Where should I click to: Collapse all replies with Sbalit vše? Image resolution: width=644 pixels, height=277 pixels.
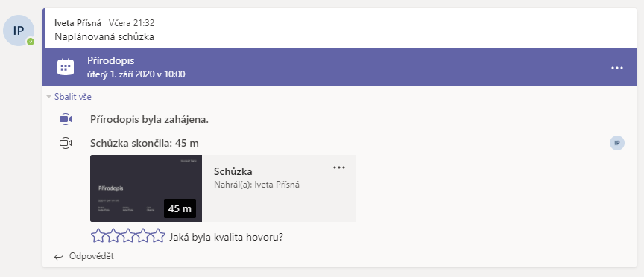click(73, 97)
